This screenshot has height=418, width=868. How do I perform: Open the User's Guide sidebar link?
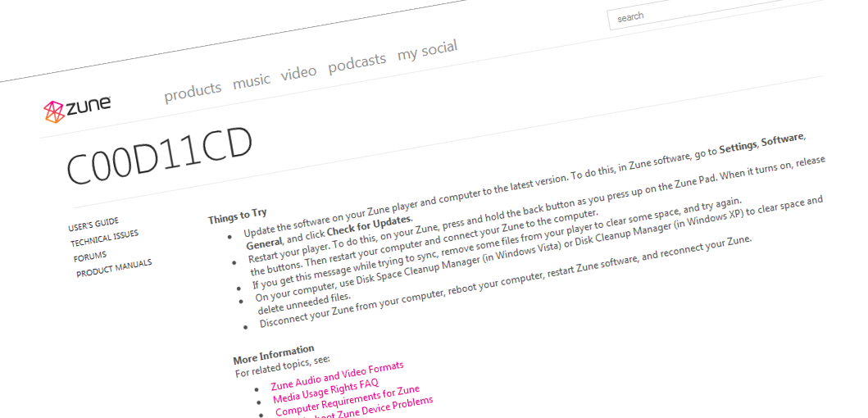[x=93, y=223]
